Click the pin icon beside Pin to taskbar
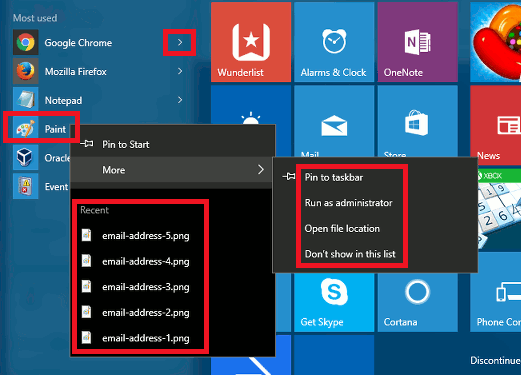Screen dimensions: 521x375 [x=289, y=177]
